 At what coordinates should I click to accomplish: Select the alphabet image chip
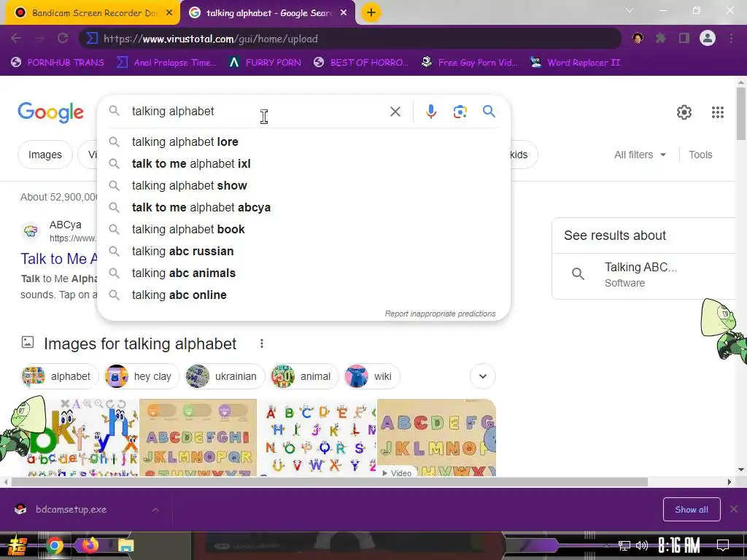point(60,376)
